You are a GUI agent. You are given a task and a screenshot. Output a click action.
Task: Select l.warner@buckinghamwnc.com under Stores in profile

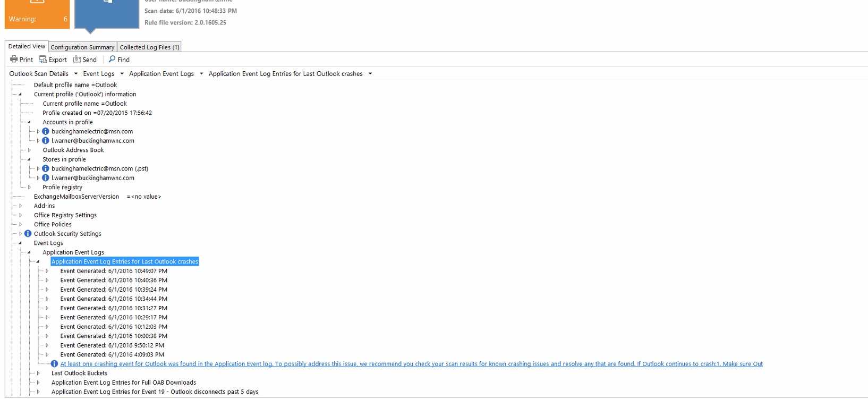click(93, 178)
